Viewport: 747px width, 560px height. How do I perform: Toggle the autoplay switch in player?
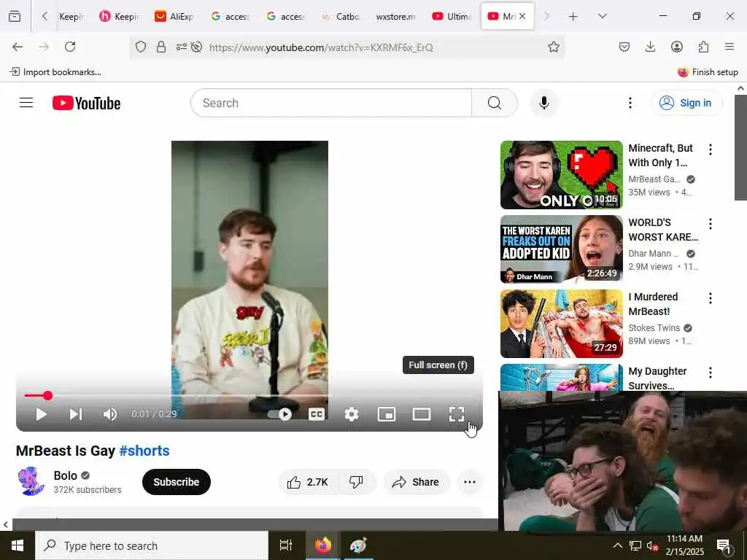[279, 414]
